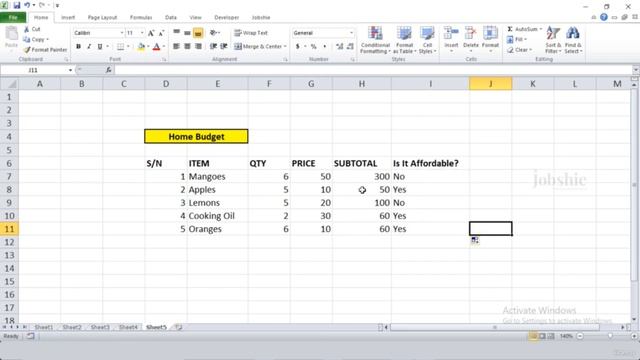Viewport: 640px width, 360px height.
Task: Open Sort & Filter menu
Action: [x=553, y=40]
